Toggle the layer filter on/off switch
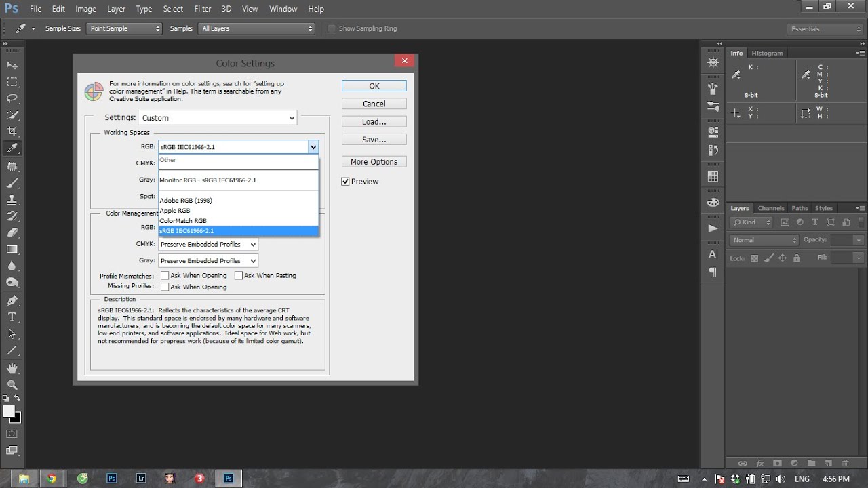The height and width of the screenshot is (488, 868). coord(861,222)
